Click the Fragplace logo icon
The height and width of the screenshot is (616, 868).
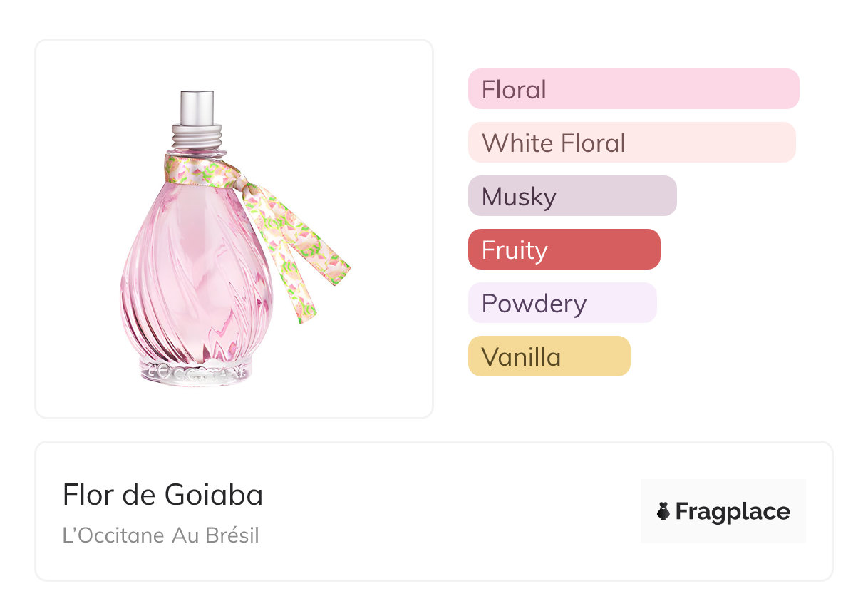(663, 511)
